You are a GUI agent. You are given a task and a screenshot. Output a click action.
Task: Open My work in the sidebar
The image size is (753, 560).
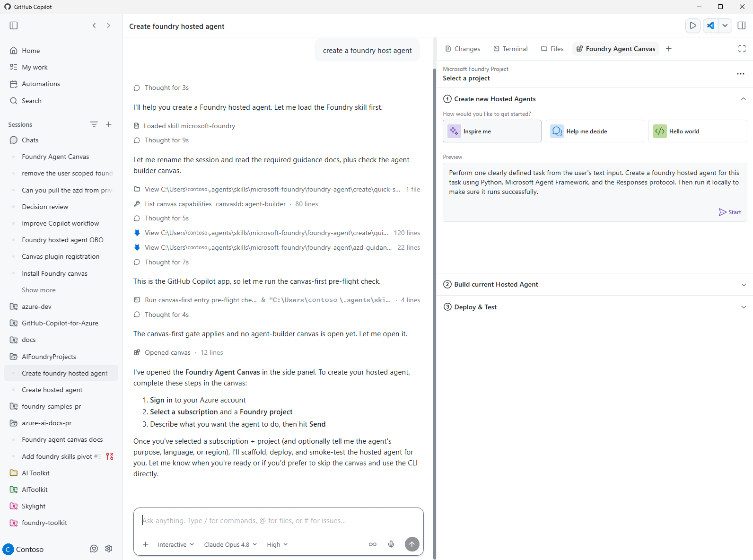click(x=35, y=67)
